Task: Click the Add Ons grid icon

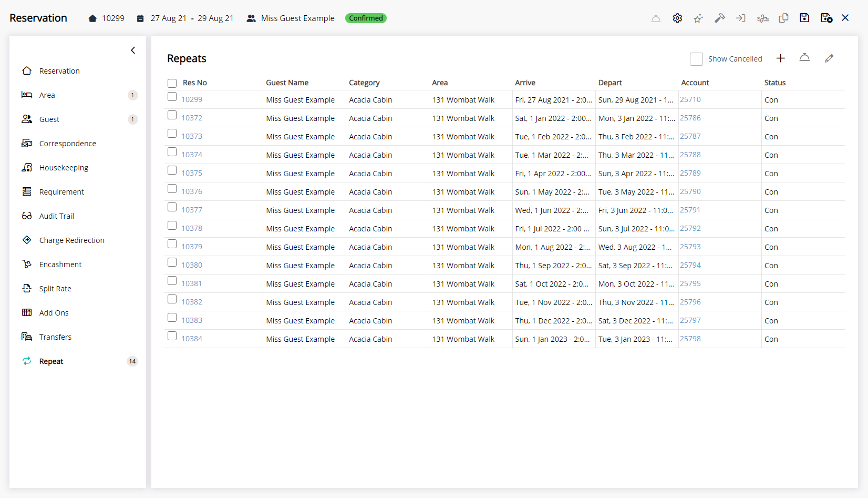Action: 27,312
